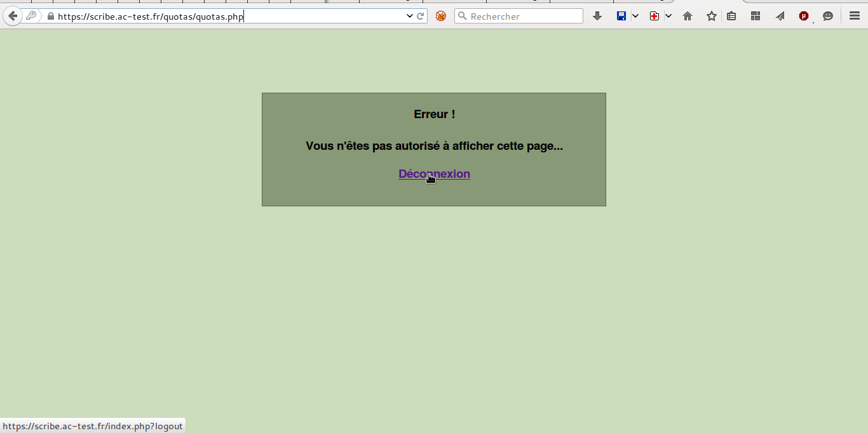Click the tile grid toolbar icon
This screenshot has width=868, height=433.
[756, 16]
